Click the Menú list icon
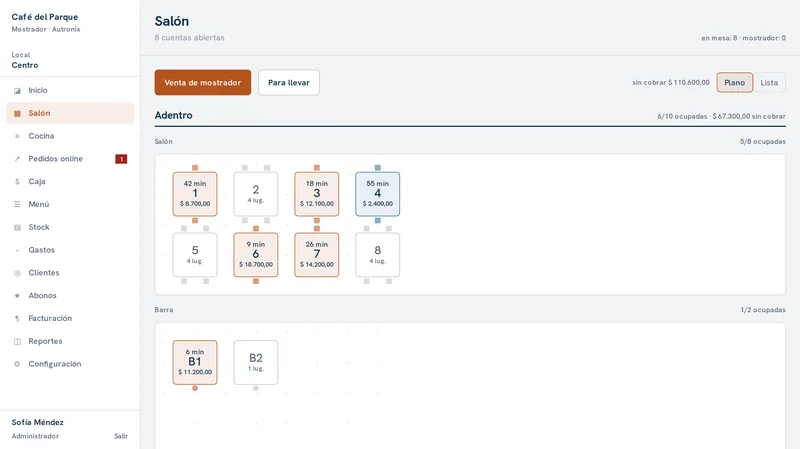This screenshot has height=449, width=800. coord(17,205)
